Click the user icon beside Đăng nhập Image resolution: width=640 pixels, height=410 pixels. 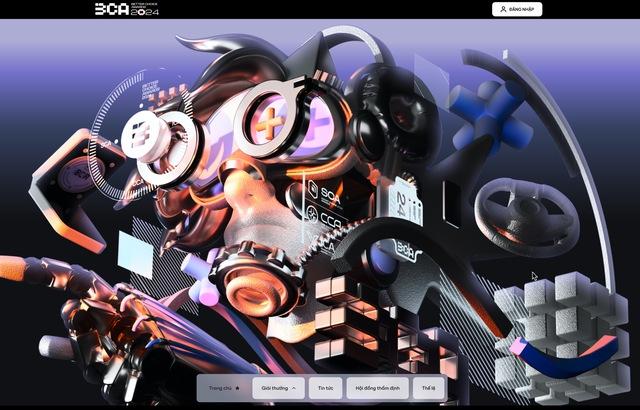pos(502,9)
